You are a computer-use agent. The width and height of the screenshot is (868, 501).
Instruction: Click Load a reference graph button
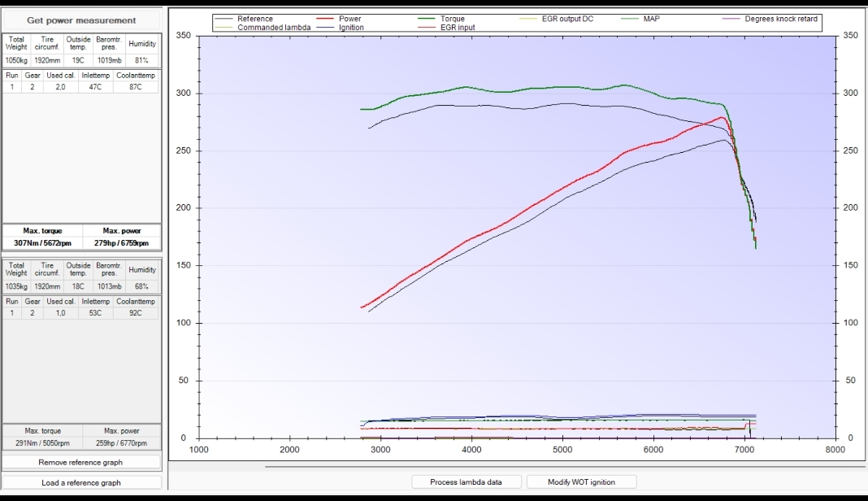coord(81,482)
